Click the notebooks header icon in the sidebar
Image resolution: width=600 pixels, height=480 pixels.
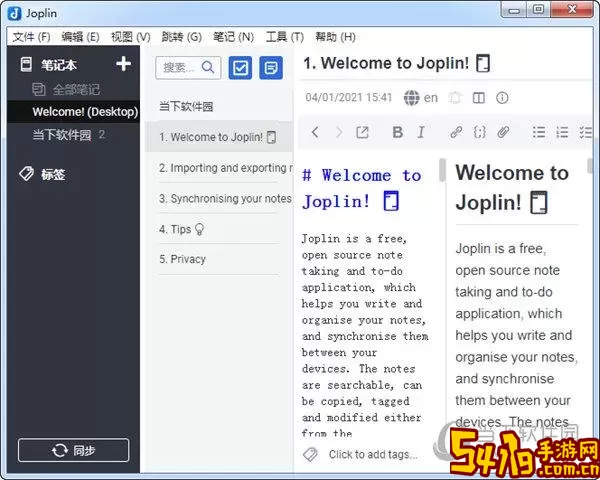26,64
